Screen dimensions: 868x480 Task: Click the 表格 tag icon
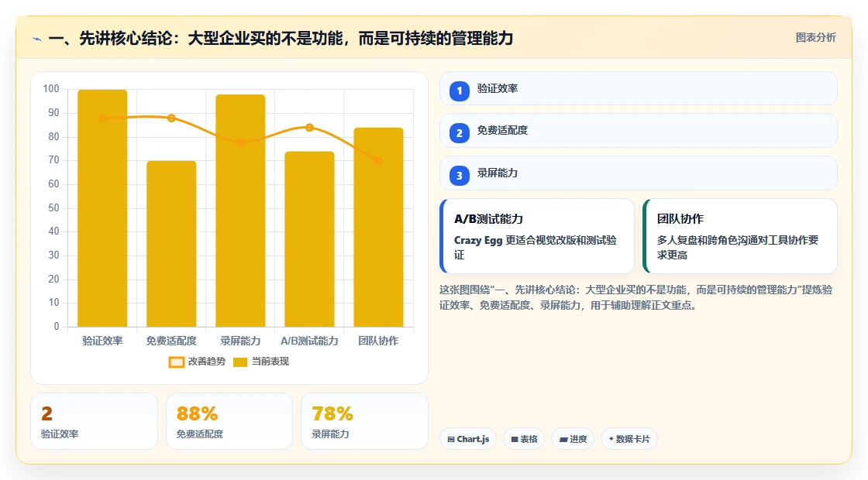[x=515, y=440]
